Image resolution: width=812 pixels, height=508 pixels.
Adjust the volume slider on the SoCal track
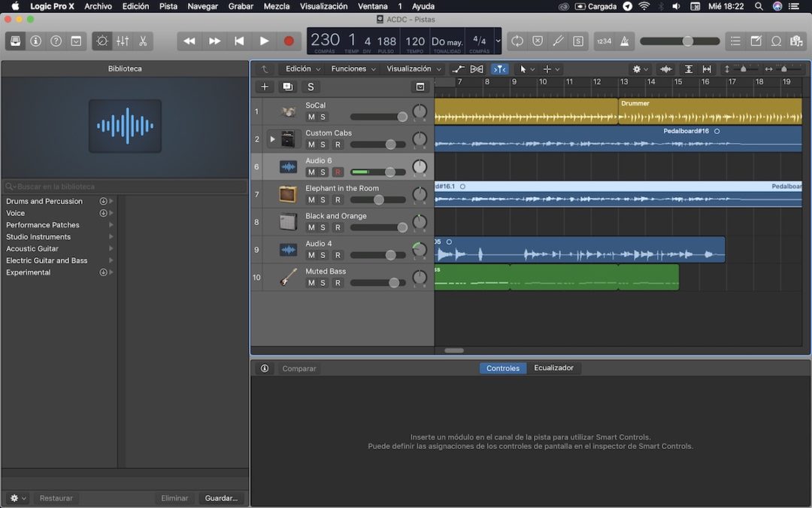coord(376,117)
